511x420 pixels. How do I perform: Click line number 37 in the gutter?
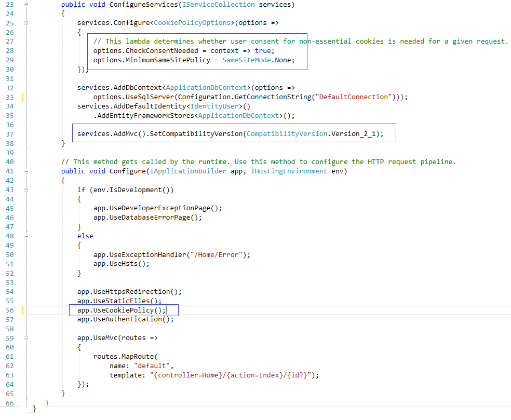[10, 134]
